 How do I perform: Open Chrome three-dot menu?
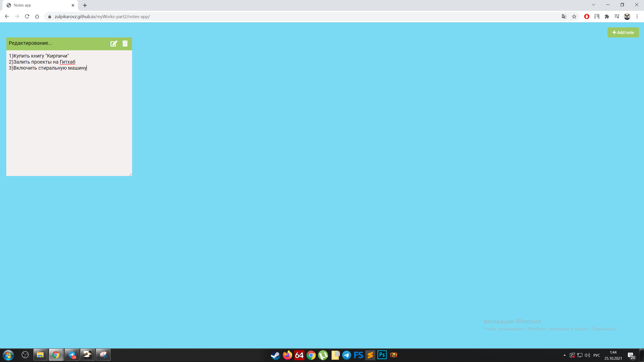pyautogui.click(x=637, y=17)
